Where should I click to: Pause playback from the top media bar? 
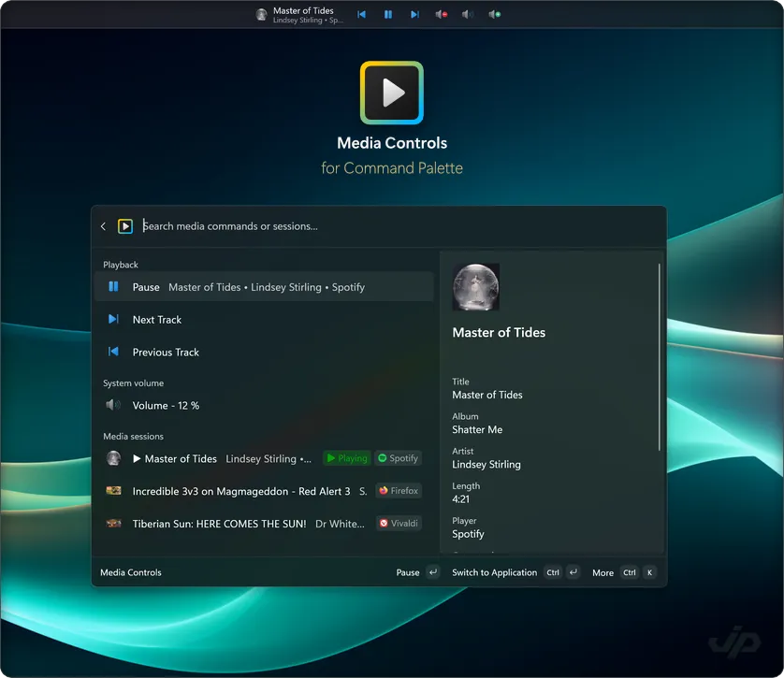click(388, 14)
